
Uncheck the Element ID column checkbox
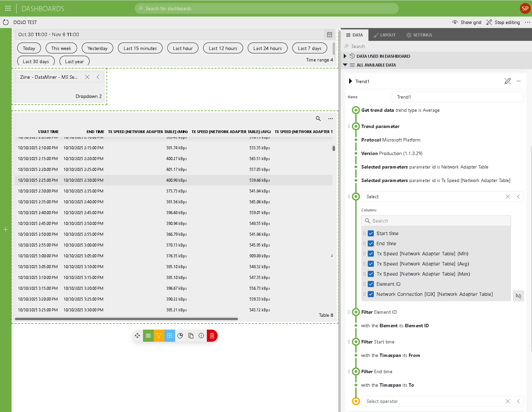[371, 284]
